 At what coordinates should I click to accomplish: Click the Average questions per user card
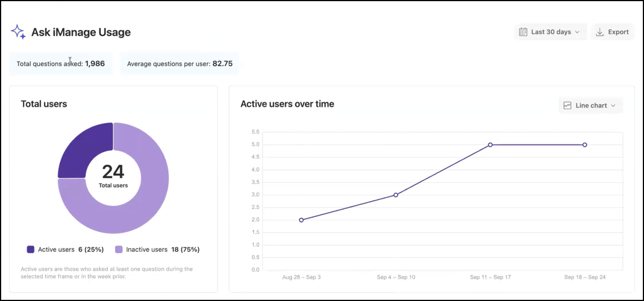(180, 64)
